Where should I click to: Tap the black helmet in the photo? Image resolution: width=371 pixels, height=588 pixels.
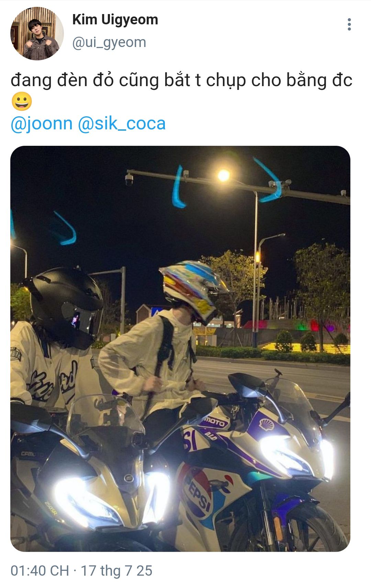coord(66,306)
